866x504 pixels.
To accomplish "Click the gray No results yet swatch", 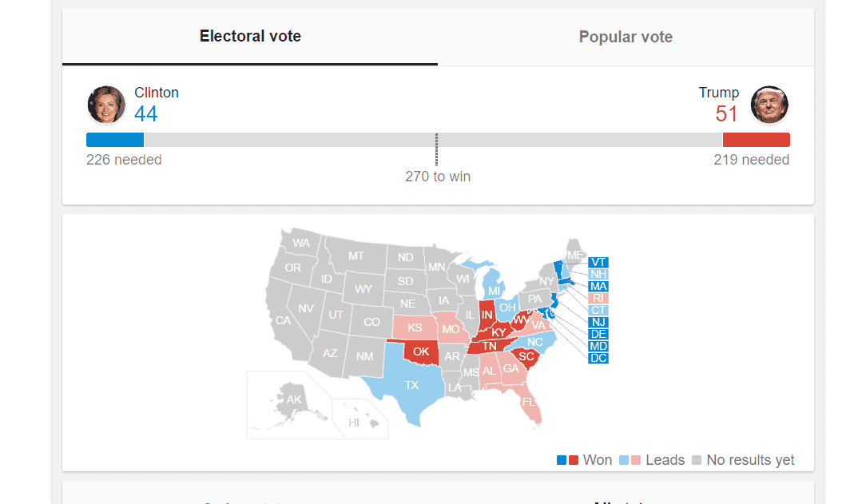I will click(x=697, y=460).
